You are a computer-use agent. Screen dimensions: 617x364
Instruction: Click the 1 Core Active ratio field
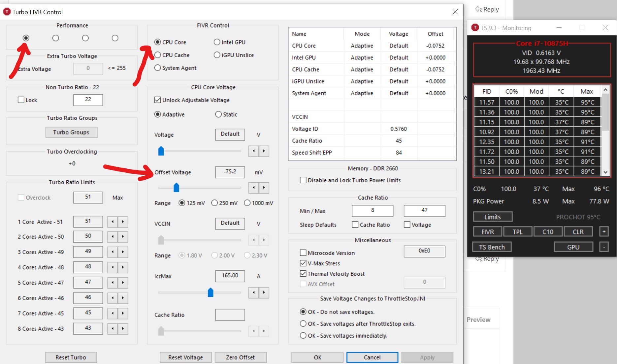tap(88, 222)
